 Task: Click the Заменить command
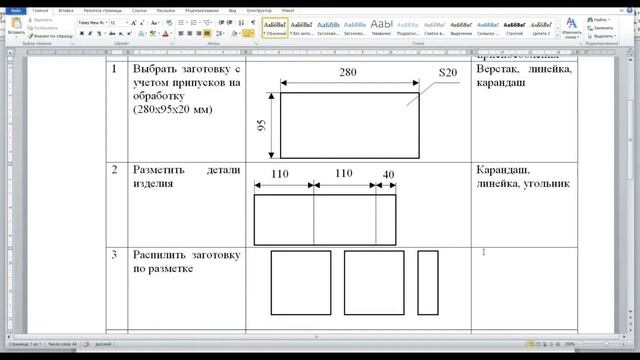point(600,28)
